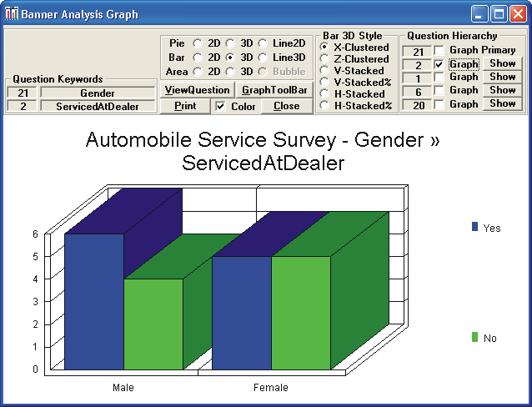532x407 pixels.
Task: Click the Male axis label
Action: (123, 387)
